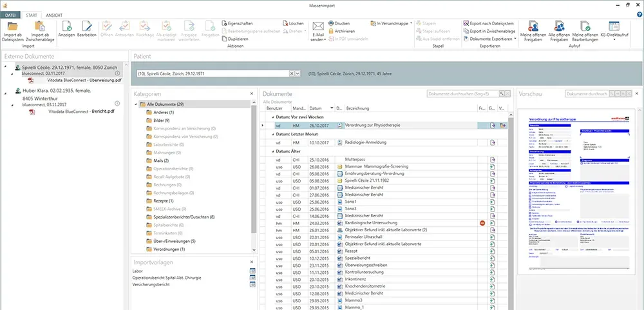Click info icon beside Spirelli Cécile entry
The width and height of the screenshot is (644, 310).
pyautogui.click(x=117, y=73)
